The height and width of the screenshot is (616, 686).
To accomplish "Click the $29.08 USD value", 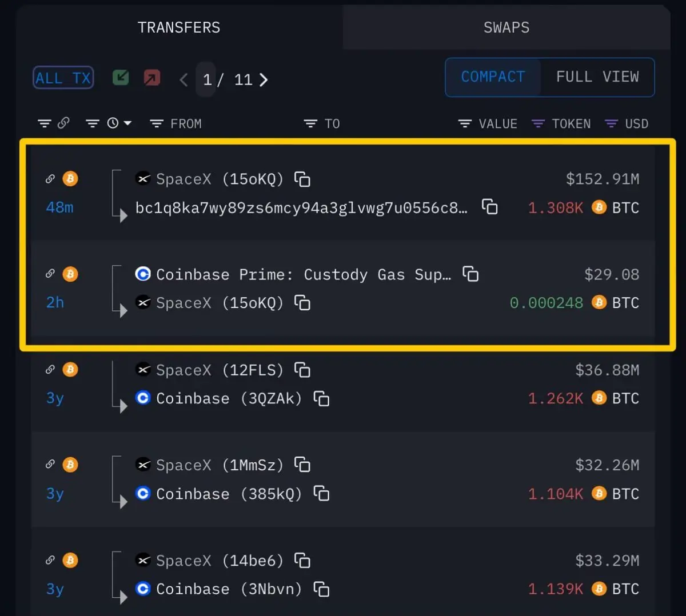I will [x=612, y=274].
